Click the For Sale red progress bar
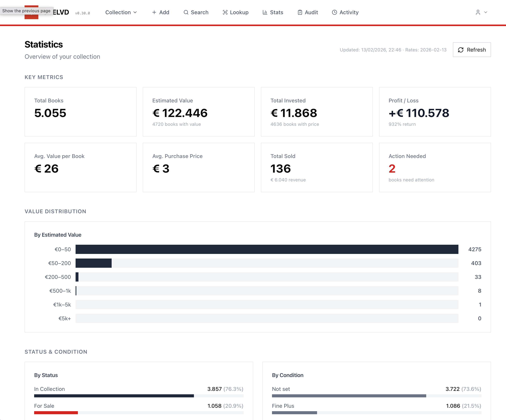This screenshot has height=420, width=506. [56, 413]
